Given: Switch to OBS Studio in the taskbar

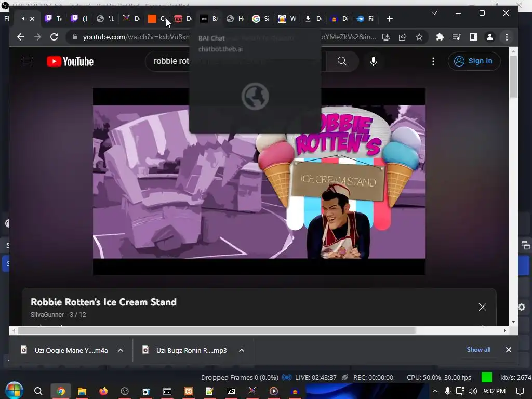Looking at the screenshot, I should coord(125,391).
